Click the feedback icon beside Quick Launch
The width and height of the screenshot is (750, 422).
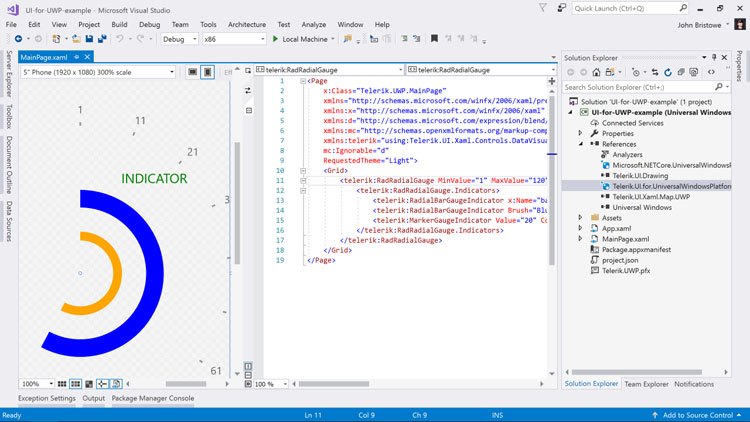click(x=562, y=8)
